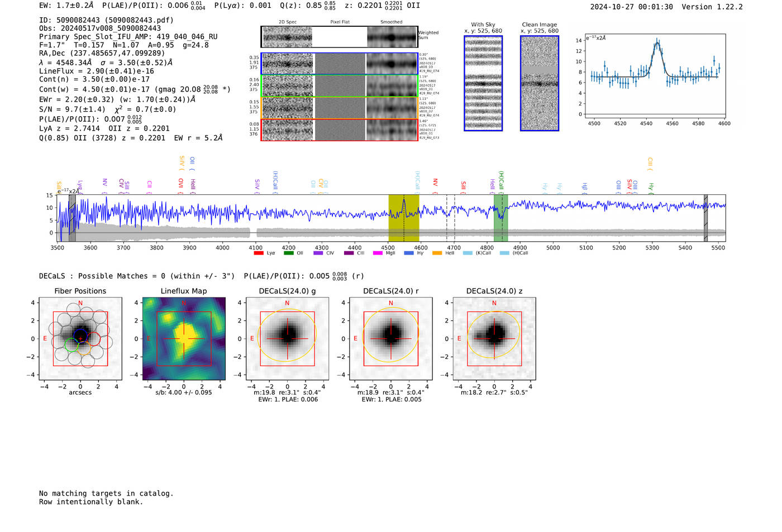Click the green fiber circle in Fiber Positions
Viewport: 782px width, 532px height.
pos(71,345)
